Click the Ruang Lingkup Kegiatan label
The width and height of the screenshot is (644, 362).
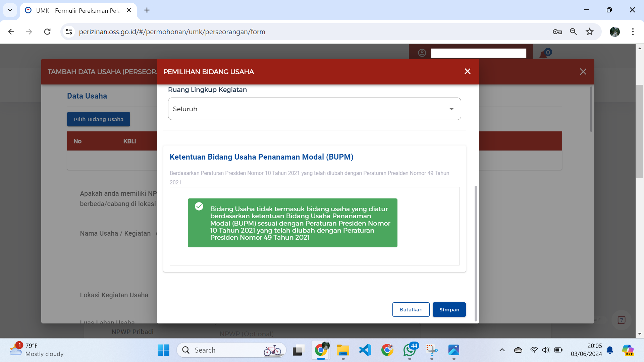click(207, 90)
